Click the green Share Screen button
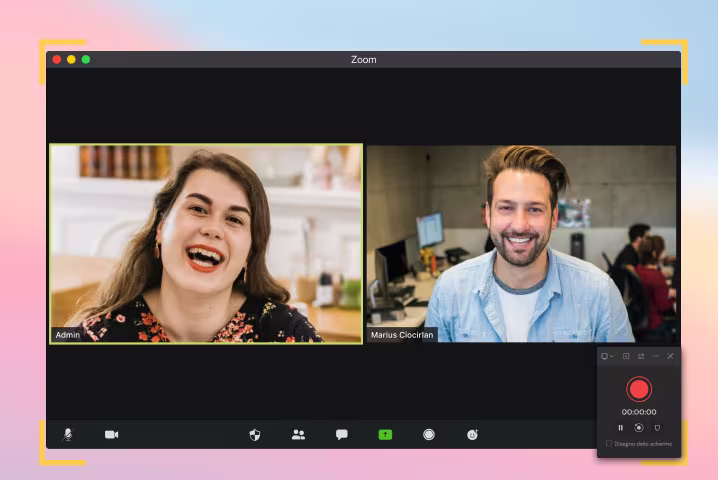Image resolution: width=718 pixels, height=480 pixels. click(385, 434)
